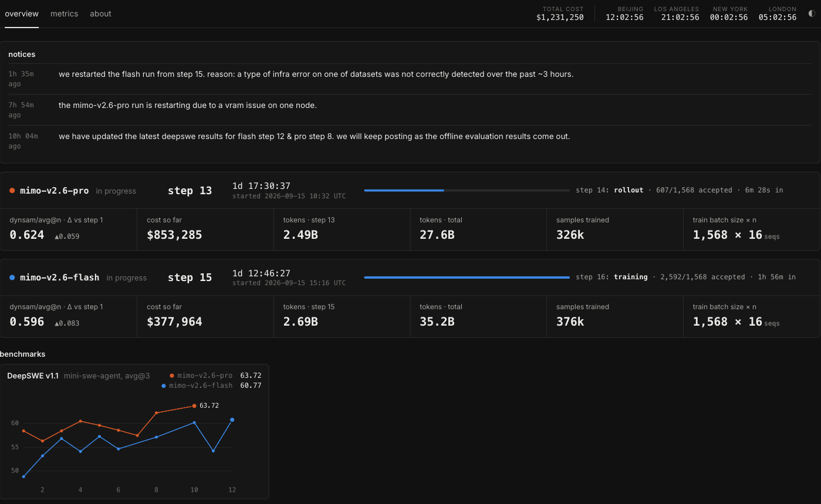The width and height of the screenshot is (821, 504).
Task: Click the dynsam value 0.596
Action: 27,322
